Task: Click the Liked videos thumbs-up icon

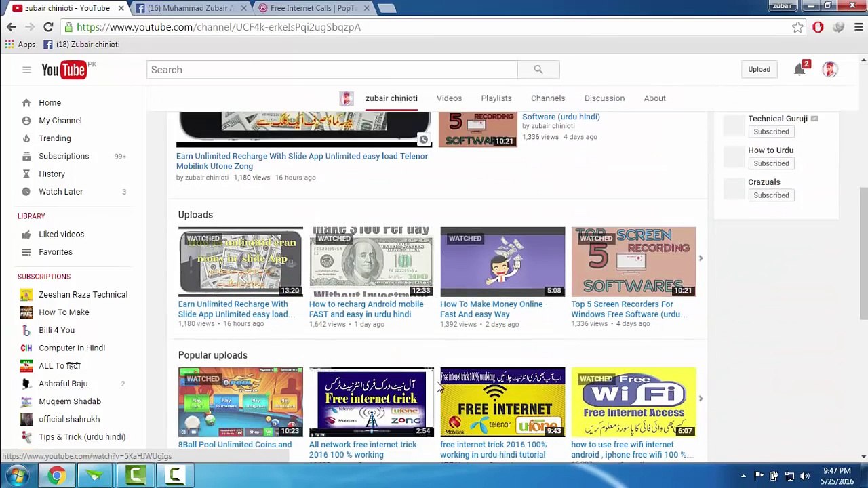Action: click(26, 235)
